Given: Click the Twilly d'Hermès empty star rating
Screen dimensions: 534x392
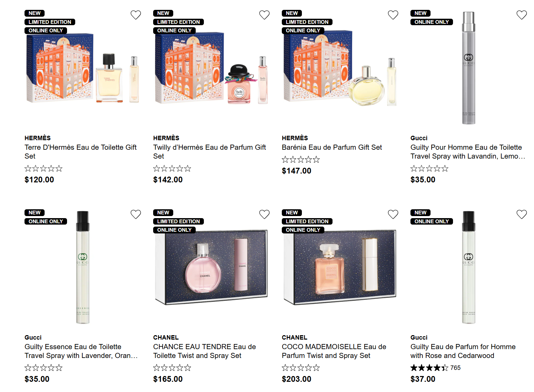Looking at the screenshot, I should [x=172, y=168].
